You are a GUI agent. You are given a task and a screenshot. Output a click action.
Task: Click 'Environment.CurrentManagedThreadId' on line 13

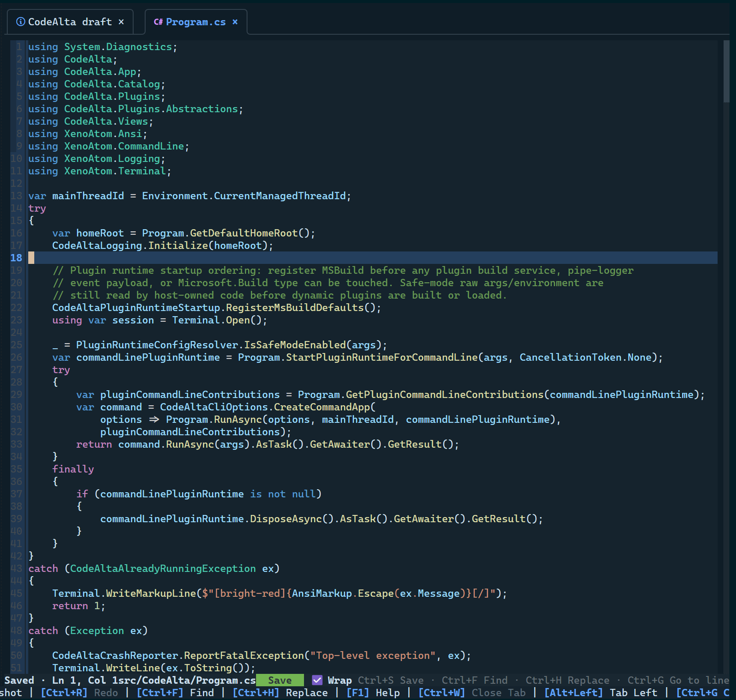pos(244,196)
